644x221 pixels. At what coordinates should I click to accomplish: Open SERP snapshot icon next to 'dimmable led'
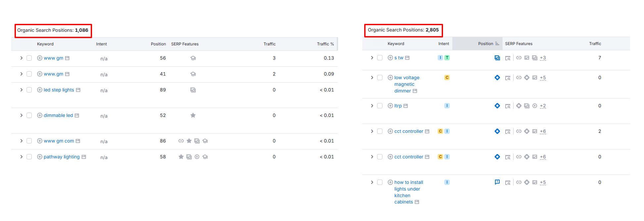tap(77, 115)
